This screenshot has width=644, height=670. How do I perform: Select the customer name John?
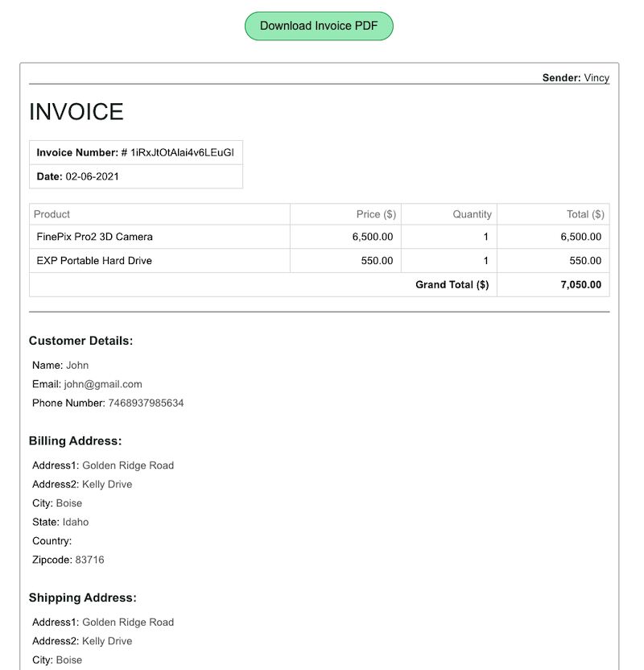(78, 365)
